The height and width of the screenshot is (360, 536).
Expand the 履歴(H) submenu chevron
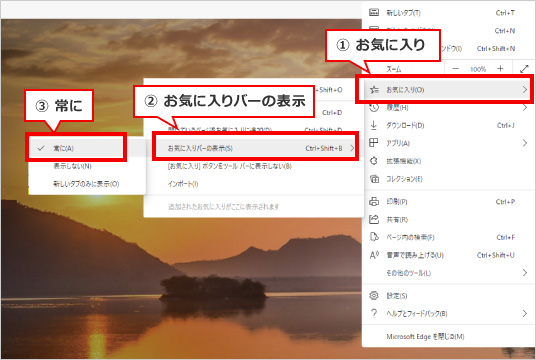pos(525,107)
